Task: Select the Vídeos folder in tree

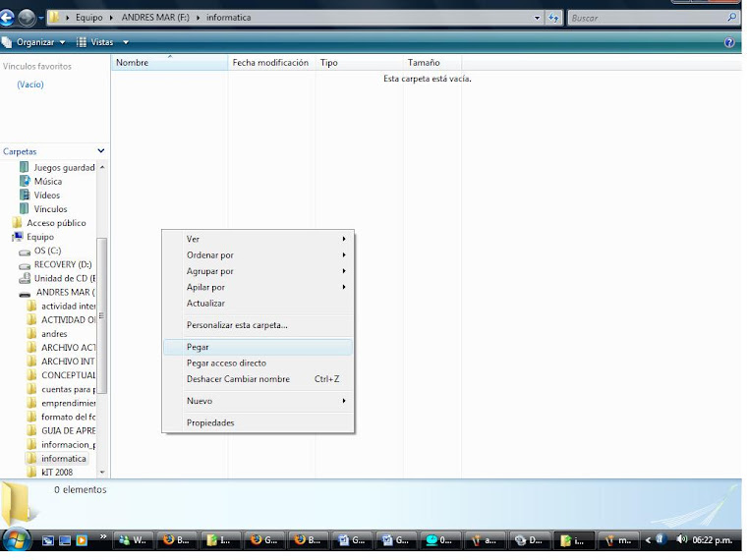Action: pos(40,196)
